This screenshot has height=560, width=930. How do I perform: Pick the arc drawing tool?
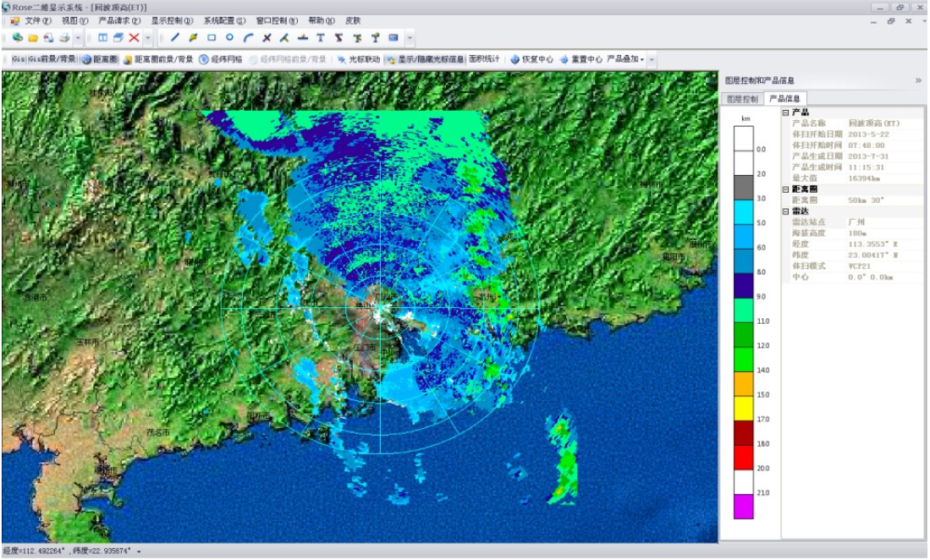(x=247, y=38)
